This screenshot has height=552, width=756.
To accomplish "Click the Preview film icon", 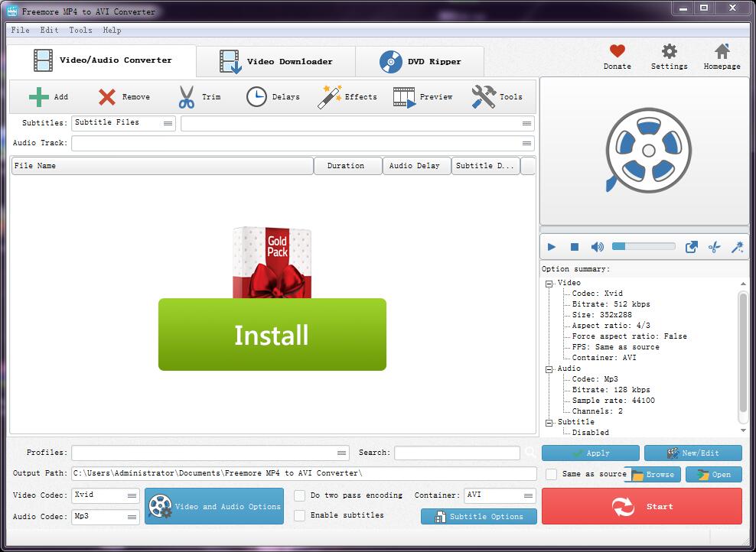I will [x=404, y=97].
